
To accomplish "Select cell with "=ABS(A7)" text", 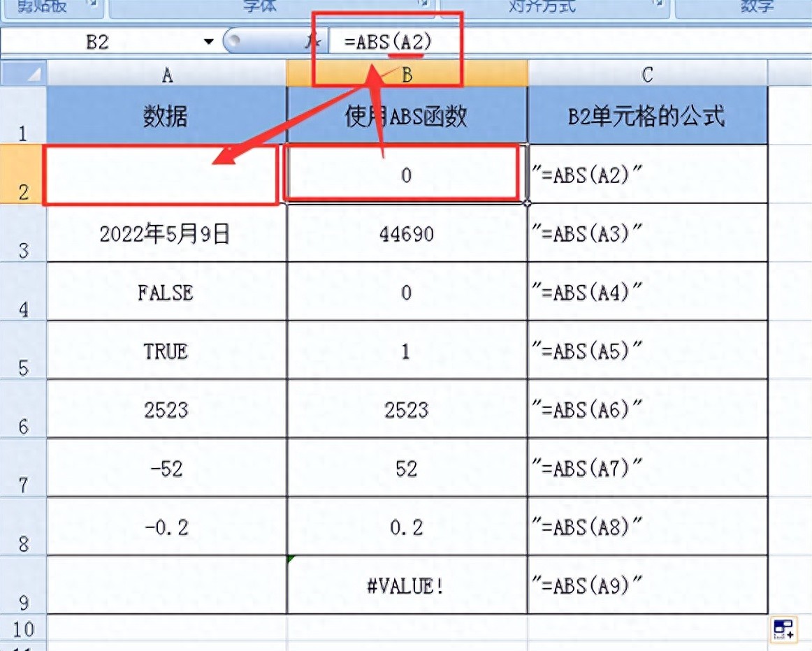I will point(647,467).
